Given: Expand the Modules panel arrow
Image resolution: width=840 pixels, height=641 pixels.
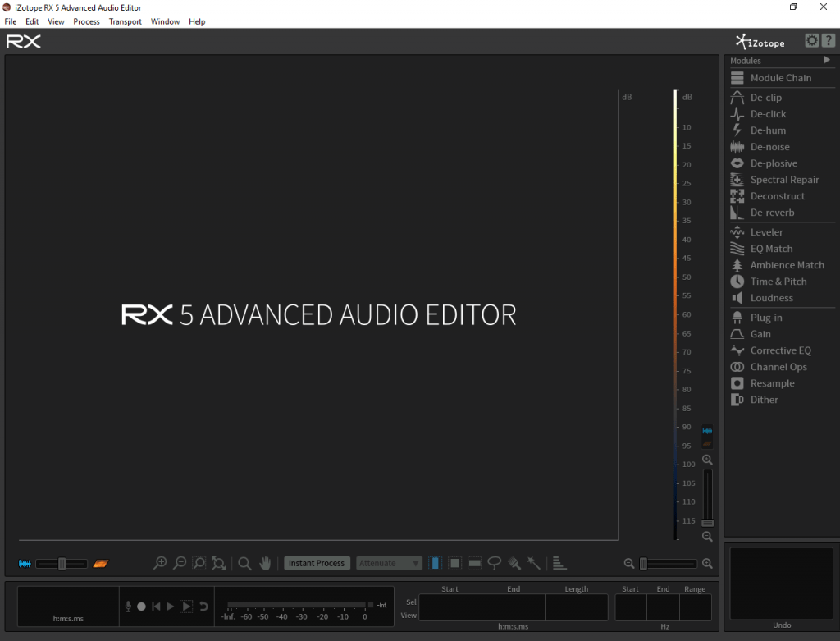Looking at the screenshot, I should [x=827, y=61].
